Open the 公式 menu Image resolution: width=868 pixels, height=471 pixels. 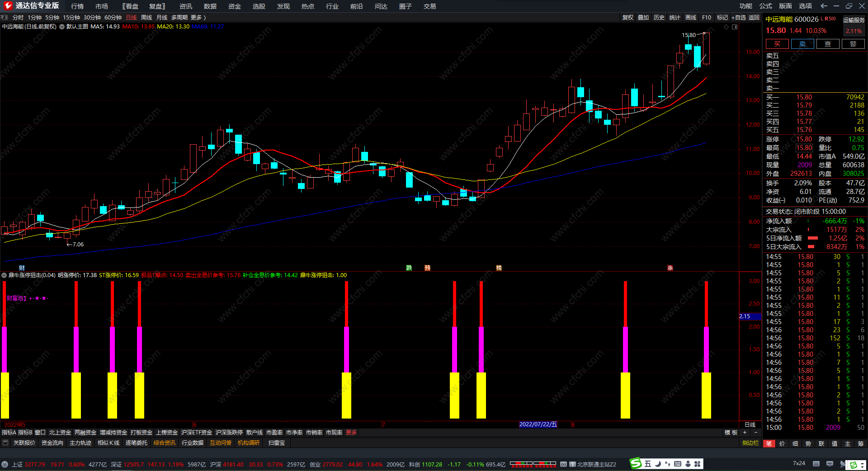click(x=766, y=6)
